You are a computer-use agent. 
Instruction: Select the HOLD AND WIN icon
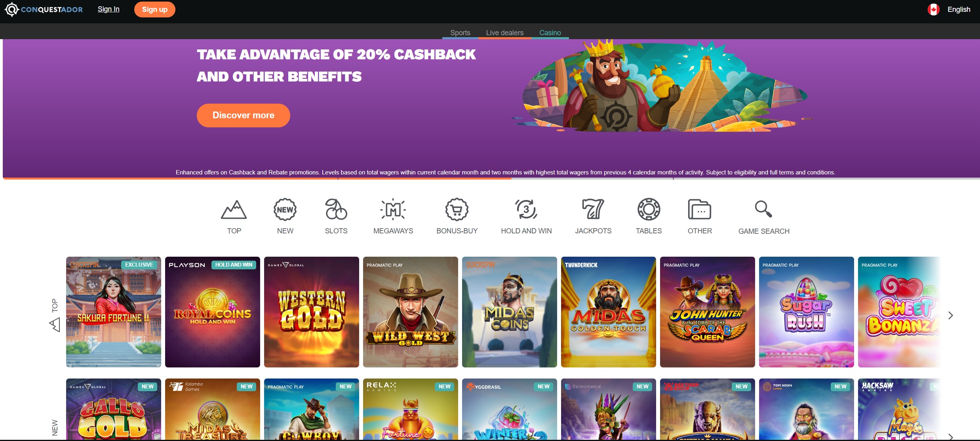(526, 209)
